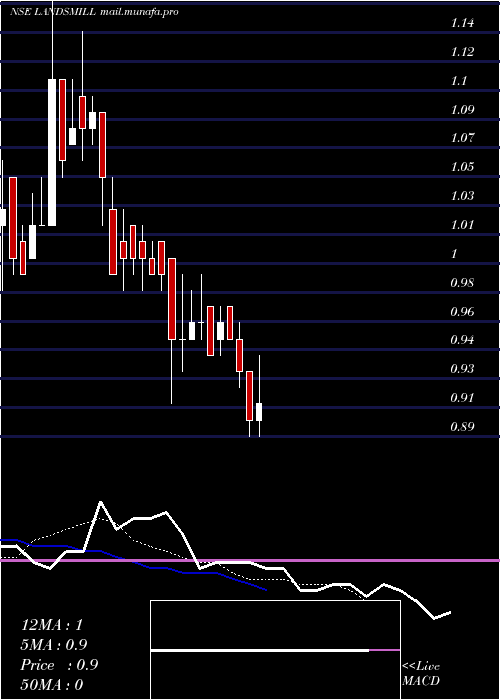Click the 1.01 price axis label
The height and width of the screenshot is (700, 500).
coord(462,225)
